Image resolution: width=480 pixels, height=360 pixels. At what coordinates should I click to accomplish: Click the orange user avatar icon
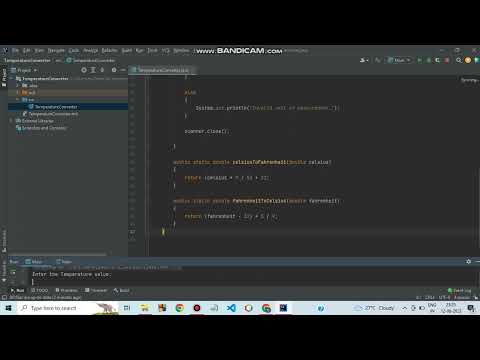[468, 60]
